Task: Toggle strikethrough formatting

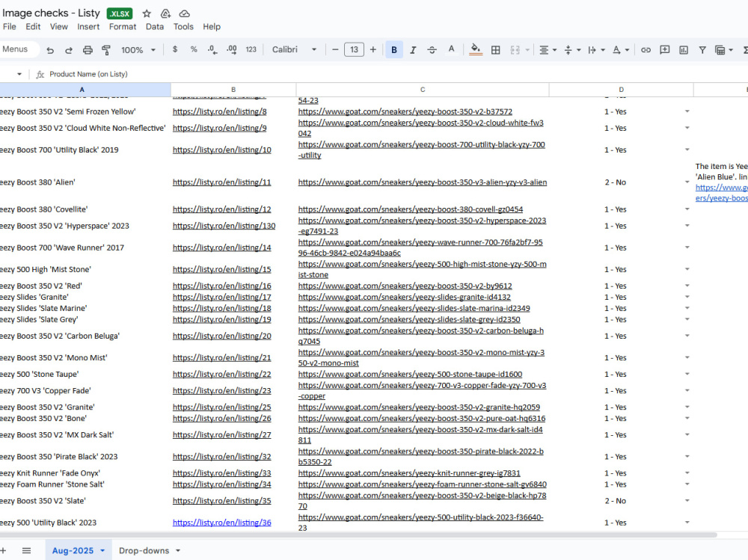Action: point(432,49)
